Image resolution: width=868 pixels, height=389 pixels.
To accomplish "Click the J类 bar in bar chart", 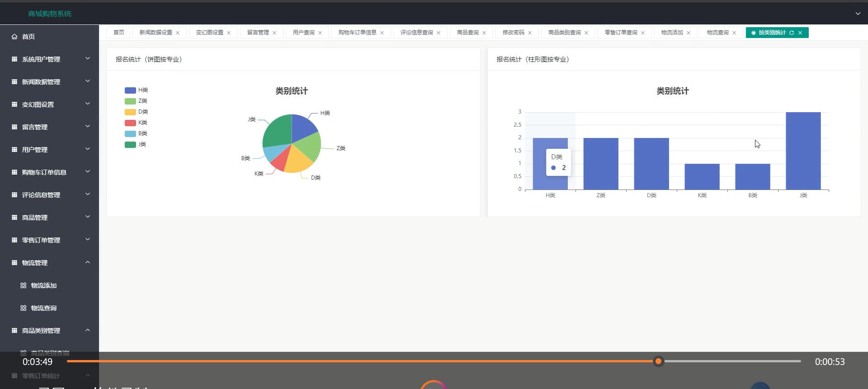I will coord(803,151).
